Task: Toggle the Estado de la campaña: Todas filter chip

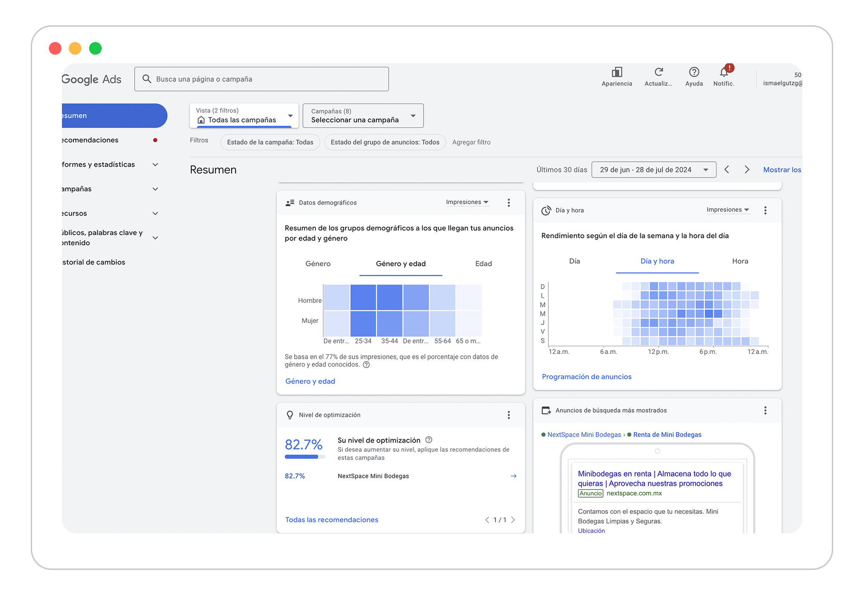Action: pos(270,142)
